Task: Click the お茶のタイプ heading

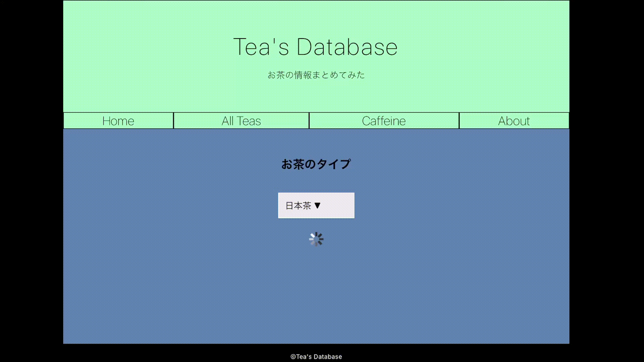Action: coord(316,164)
